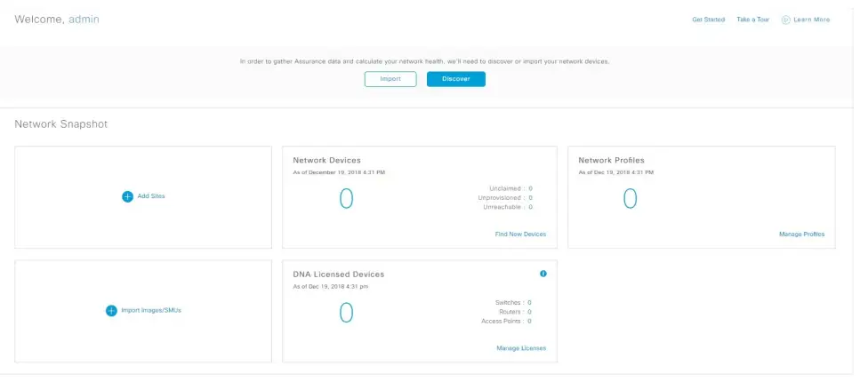Open the Get Started link

point(708,20)
